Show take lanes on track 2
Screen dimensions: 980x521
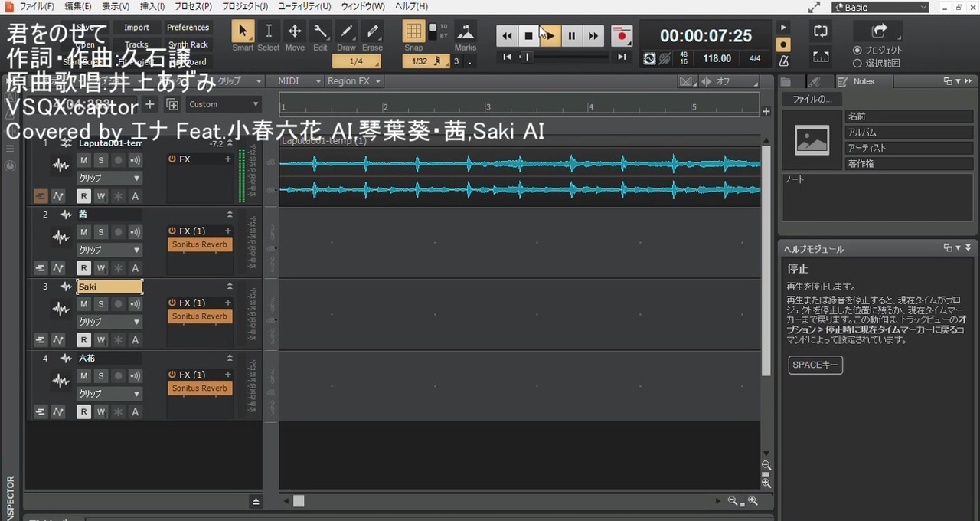click(41, 268)
